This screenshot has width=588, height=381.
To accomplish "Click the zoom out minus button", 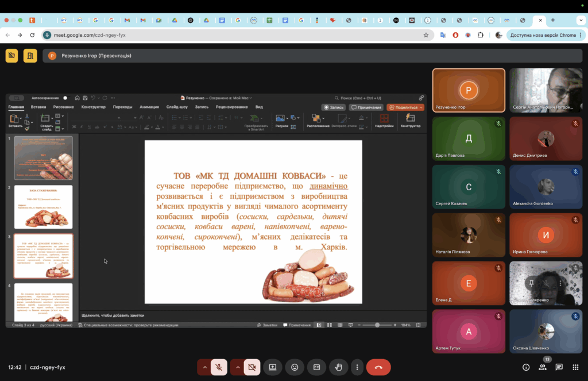I will click(x=359, y=325).
